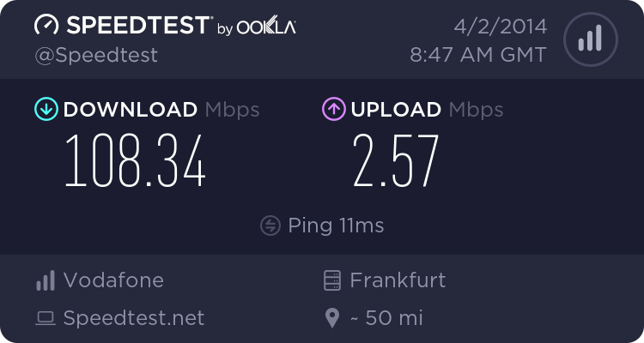Click the signal bars circle icon
This screenshot has height=343, width=644.
(589, 39)
